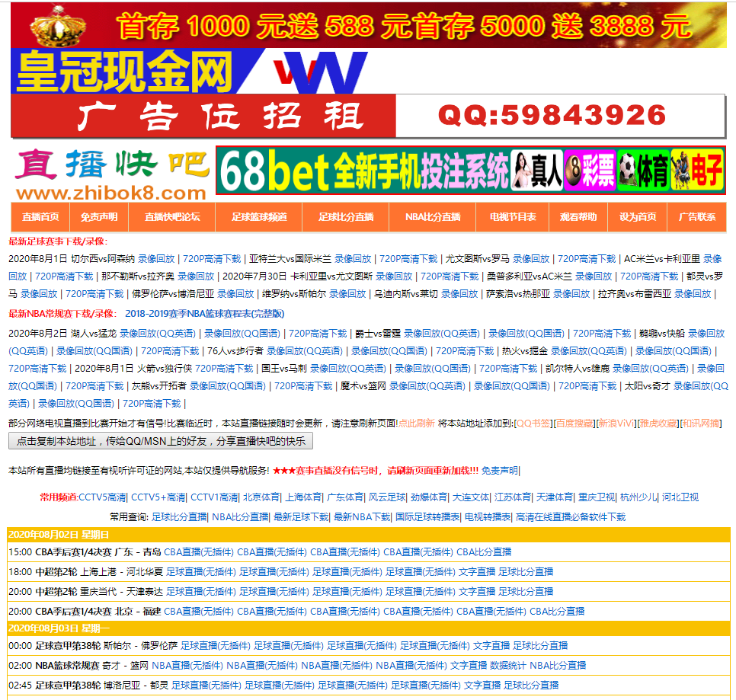
Task: Open 文字直播 for 上海上港 - 河北华夏
Action: (477, 572)
